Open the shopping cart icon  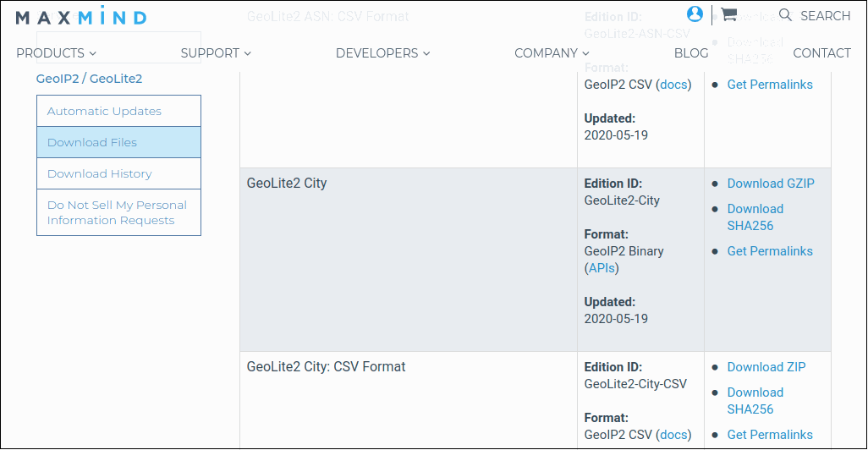point(729,14)
